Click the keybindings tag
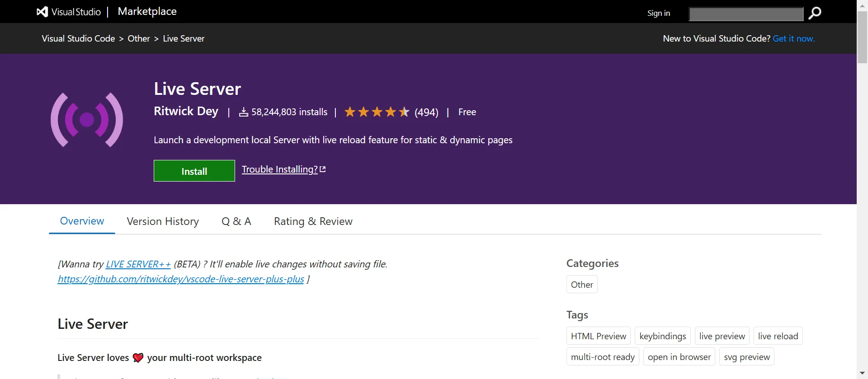Viewport: 868px width, 379px height. pos(663,336)
